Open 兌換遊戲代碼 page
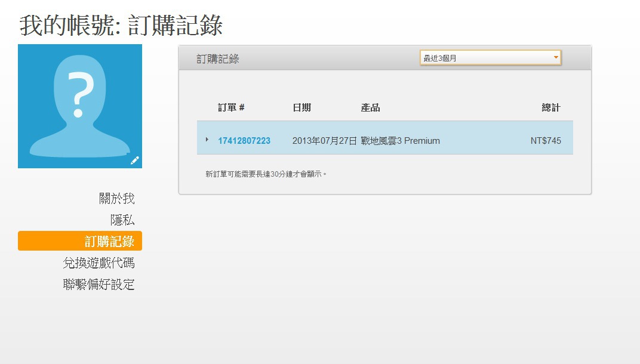Image resolution: width=640 pixels, height=364 pixels. 99,263
